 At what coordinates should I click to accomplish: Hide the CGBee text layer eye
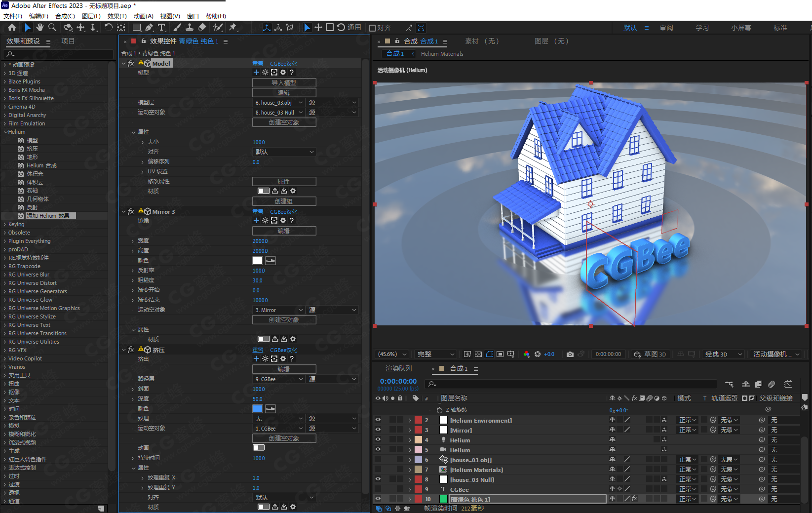378,489
